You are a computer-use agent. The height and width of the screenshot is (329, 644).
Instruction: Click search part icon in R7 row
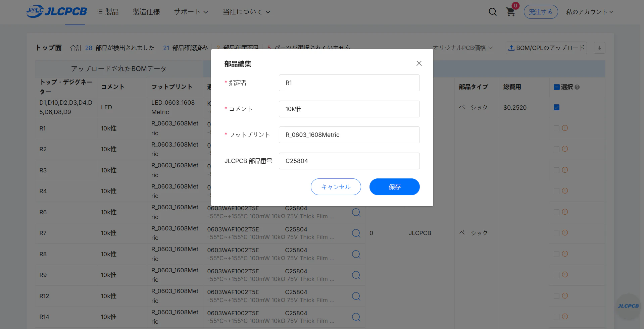[x=356, y=233]
